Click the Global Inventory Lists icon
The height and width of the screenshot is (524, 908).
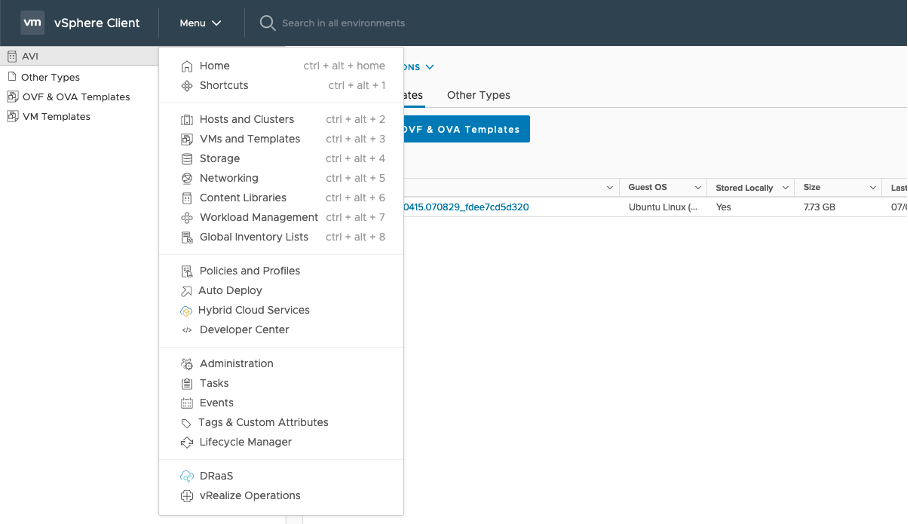(186, 237)
